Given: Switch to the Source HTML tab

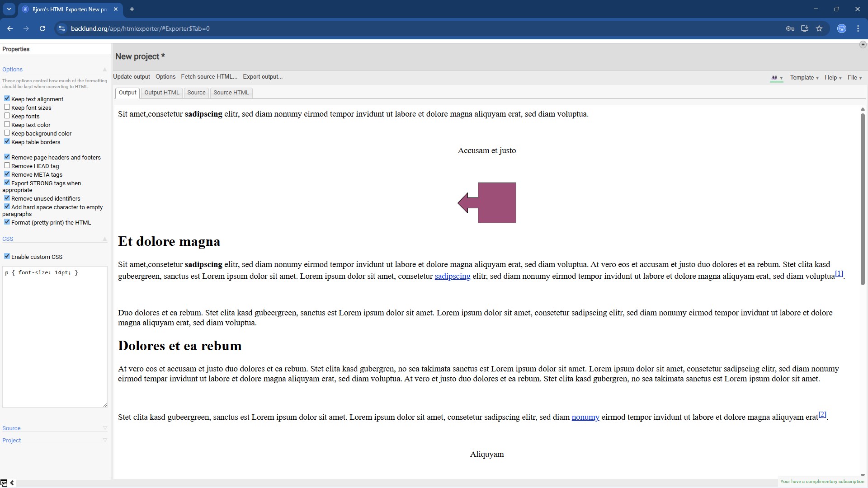Looking at the screenshot, I should pyautogui.click(x=231, y=93).
